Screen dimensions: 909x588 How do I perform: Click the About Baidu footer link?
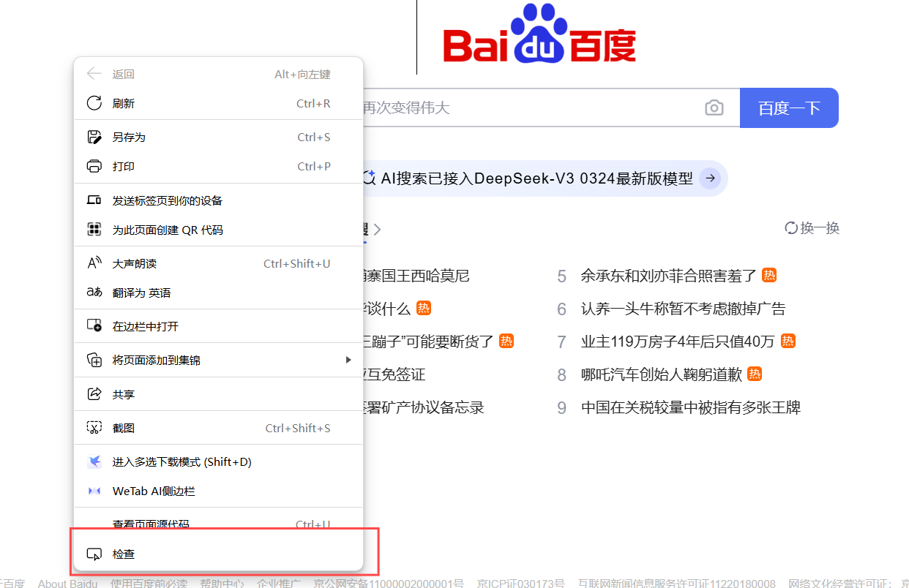pos(67,584)
